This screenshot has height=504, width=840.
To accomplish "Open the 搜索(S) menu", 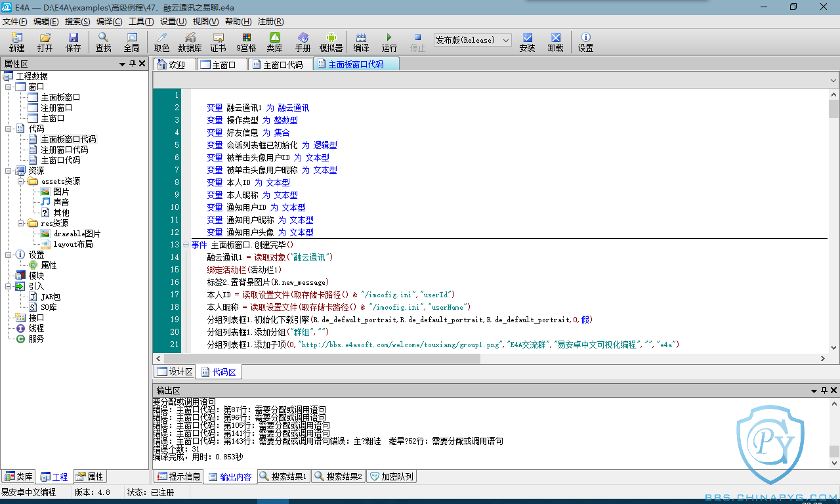I will pos(77,21).
